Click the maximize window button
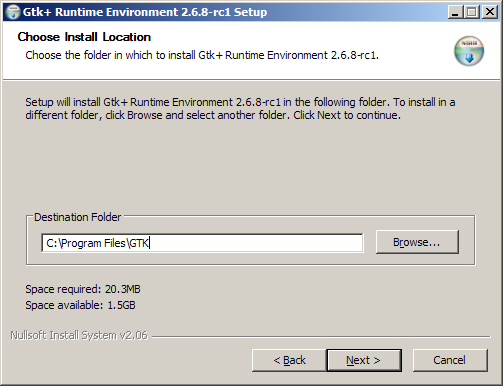Screen dimensions: 503x386 coord(472,12)
